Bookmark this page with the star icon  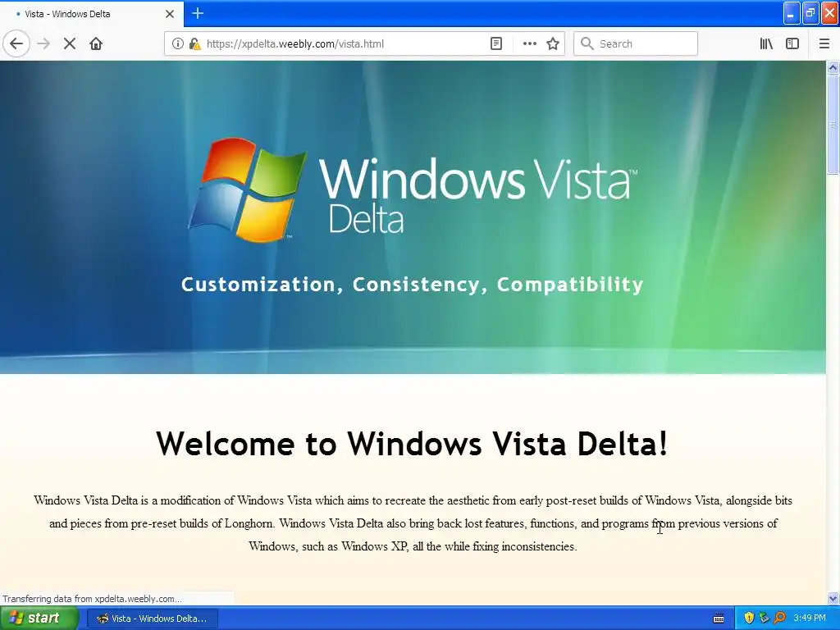click(x=553, y=44)
